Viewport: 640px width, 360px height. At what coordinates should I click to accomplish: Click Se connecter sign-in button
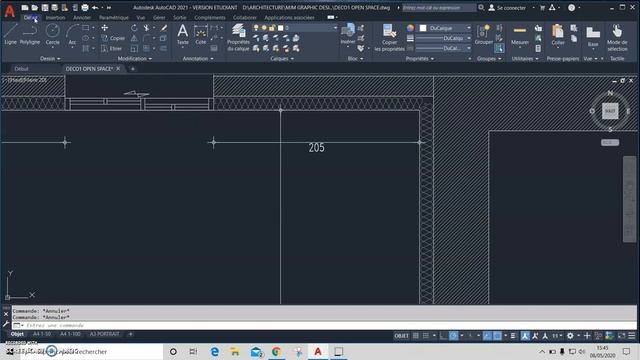[x=507, y=7]
